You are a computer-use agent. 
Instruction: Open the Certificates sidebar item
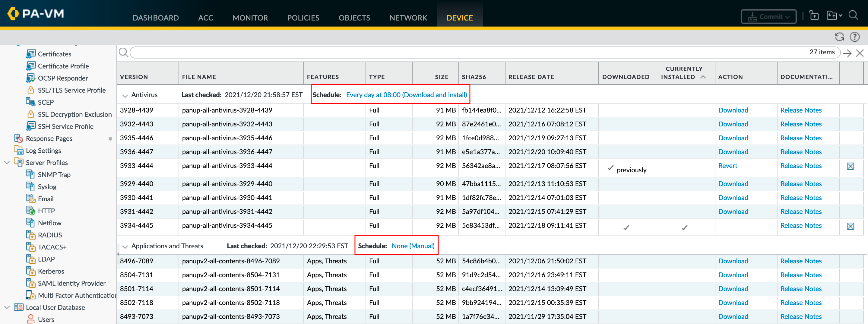(x=54, y=54)
